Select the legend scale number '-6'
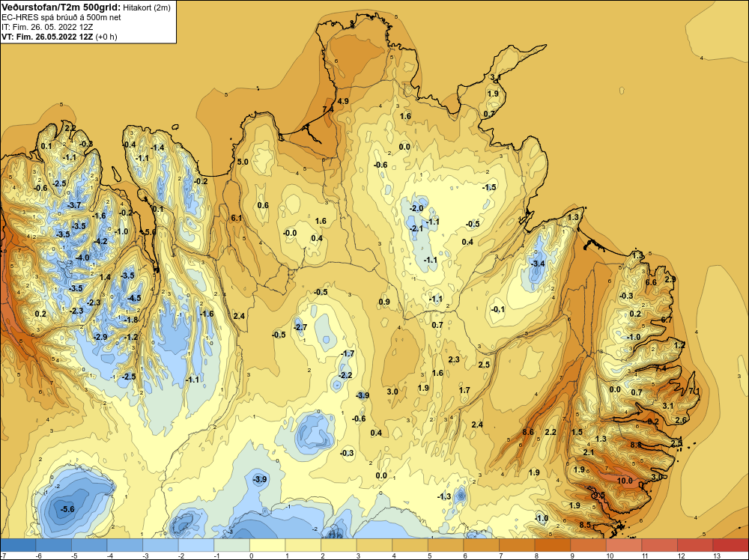 point(38,556)
